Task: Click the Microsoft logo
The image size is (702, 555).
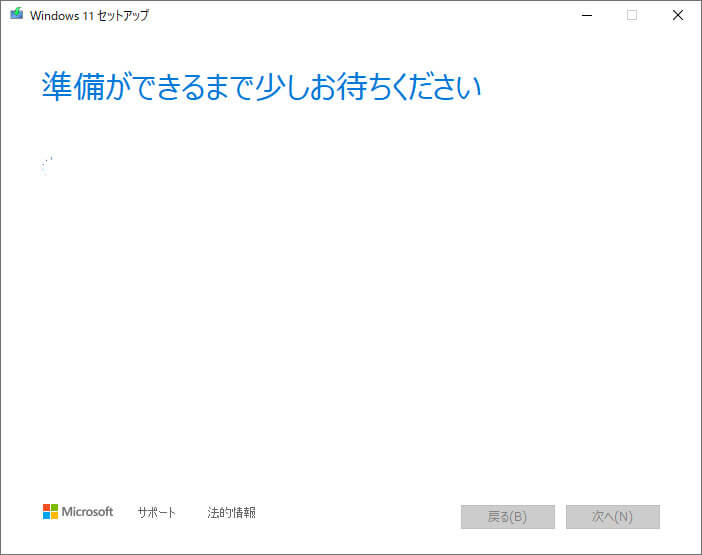Action: [x=78, y=512]
